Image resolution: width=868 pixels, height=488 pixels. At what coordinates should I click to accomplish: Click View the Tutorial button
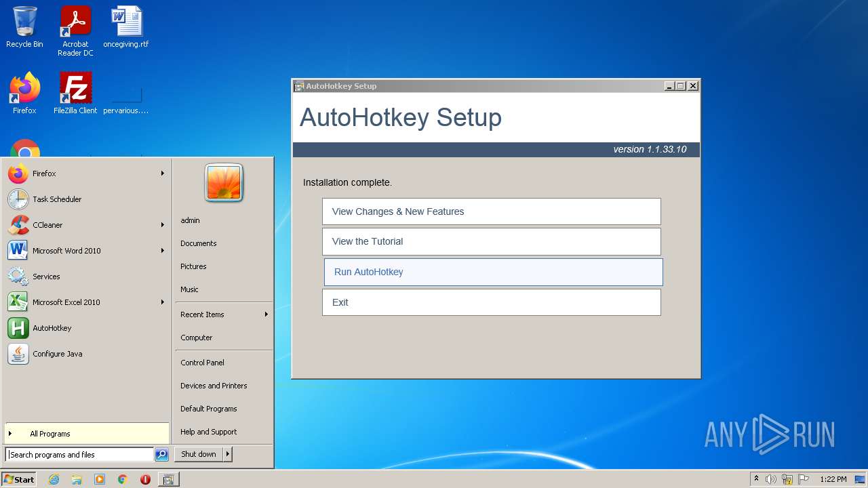(x=492, y=241)
